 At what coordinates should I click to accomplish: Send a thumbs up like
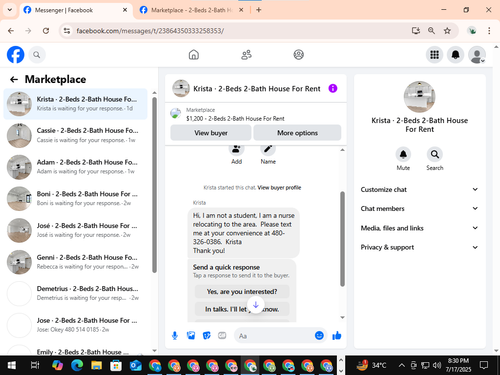(x=337, y=336)
